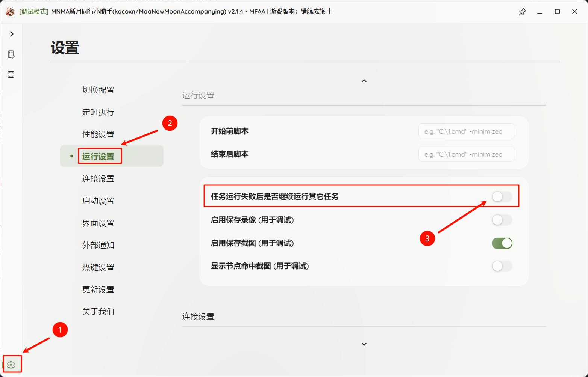Screen dimensions: 588x377
Task: Select 热键设置 in settings menu
Action: pyautogui.click(x=98, y=267)
